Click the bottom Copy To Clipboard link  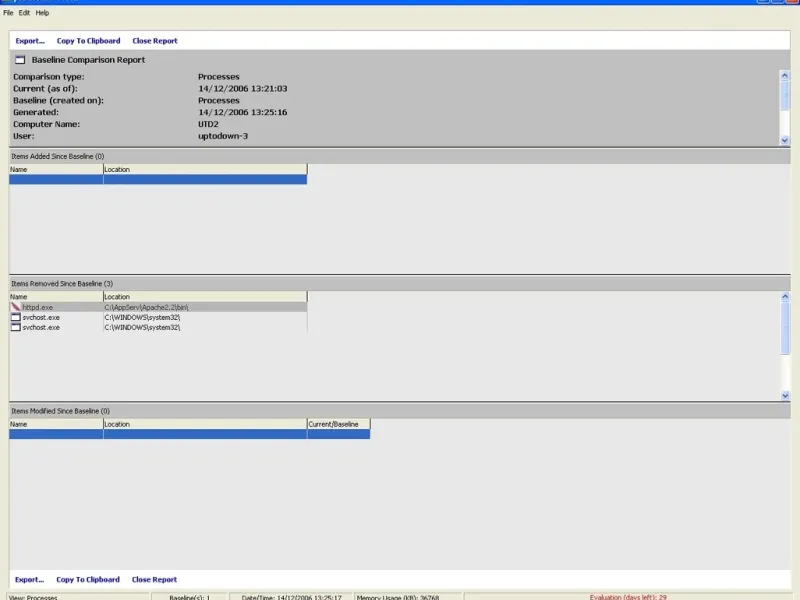click(88, 580)
